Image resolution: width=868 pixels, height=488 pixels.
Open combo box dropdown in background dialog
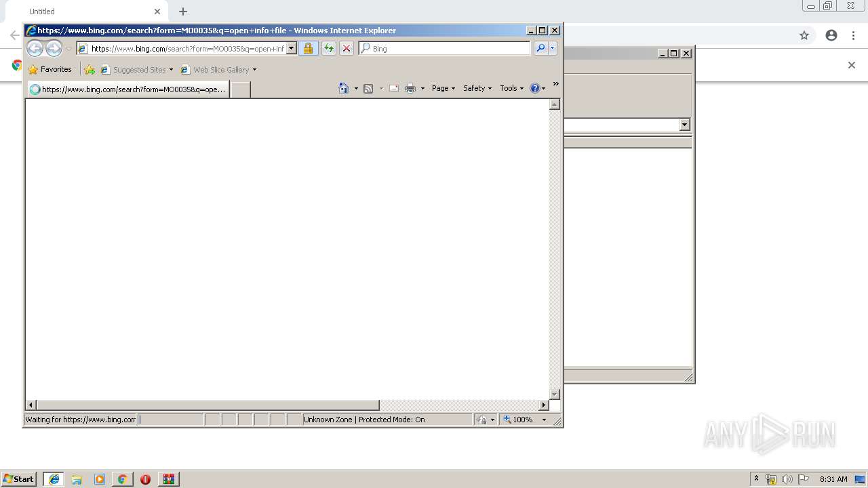[684, 125]
